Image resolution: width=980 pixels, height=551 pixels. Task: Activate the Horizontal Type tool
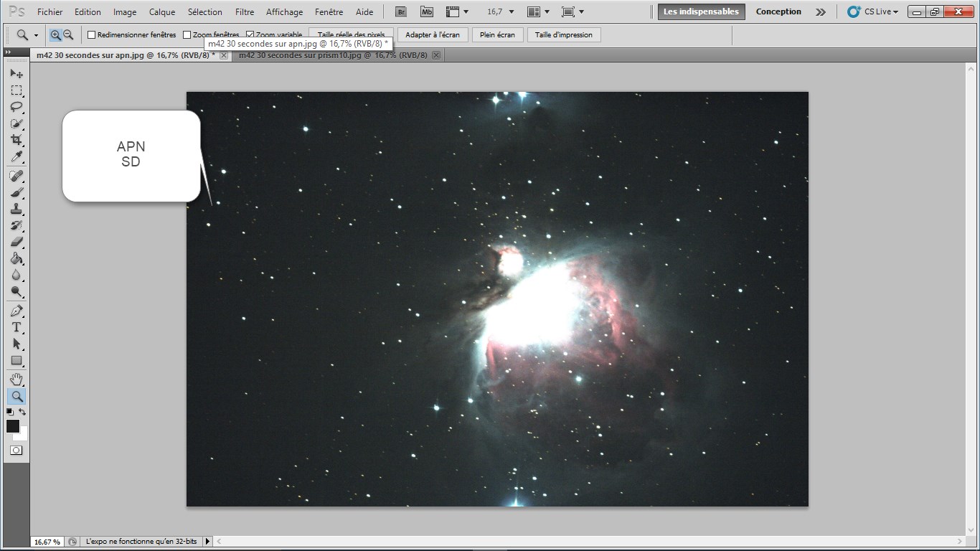point(17,327)
